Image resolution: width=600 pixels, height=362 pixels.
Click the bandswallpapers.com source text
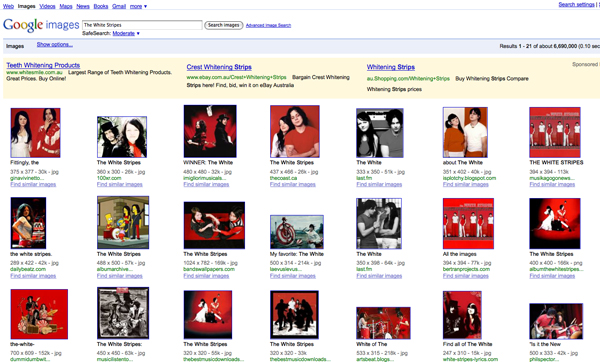(x=209, y=269)
